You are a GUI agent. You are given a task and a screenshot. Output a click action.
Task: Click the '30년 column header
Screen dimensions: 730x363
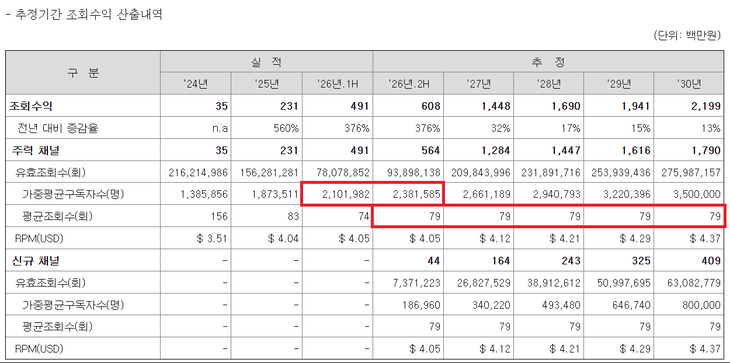[x=689, y=84]
